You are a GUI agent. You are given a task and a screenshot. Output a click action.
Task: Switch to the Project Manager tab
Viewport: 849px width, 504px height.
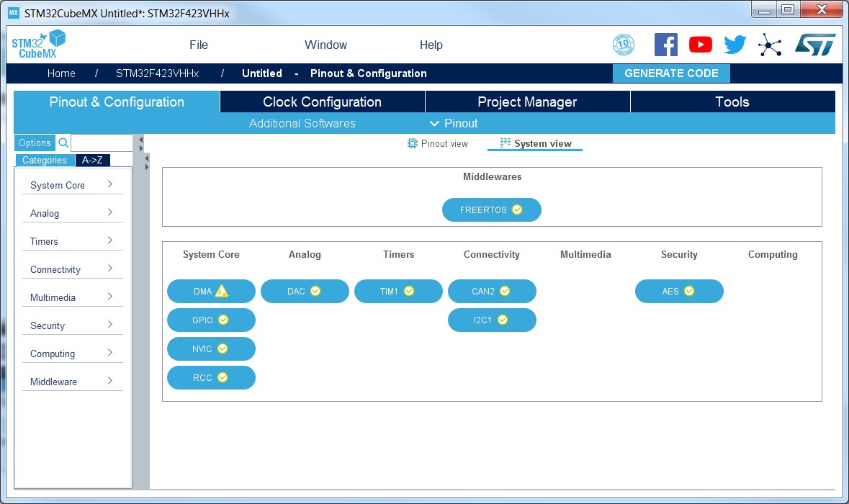coord(527,102)
